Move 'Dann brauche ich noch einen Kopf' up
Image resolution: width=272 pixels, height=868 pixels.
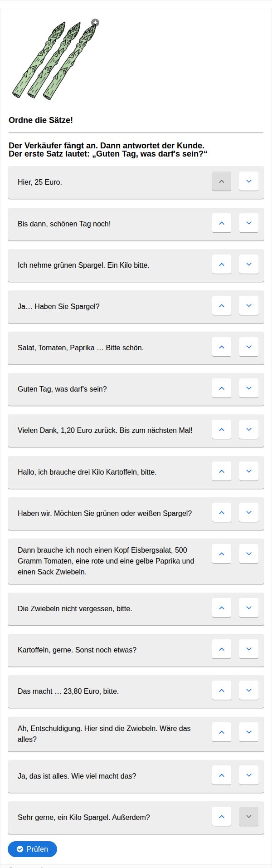pyautogui.click(x=222, y=554)
